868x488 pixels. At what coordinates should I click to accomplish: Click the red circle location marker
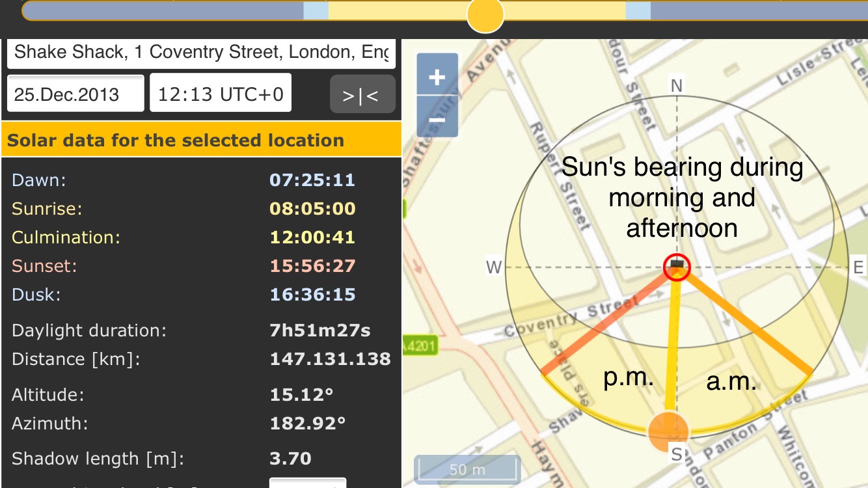tap(677, 267)
